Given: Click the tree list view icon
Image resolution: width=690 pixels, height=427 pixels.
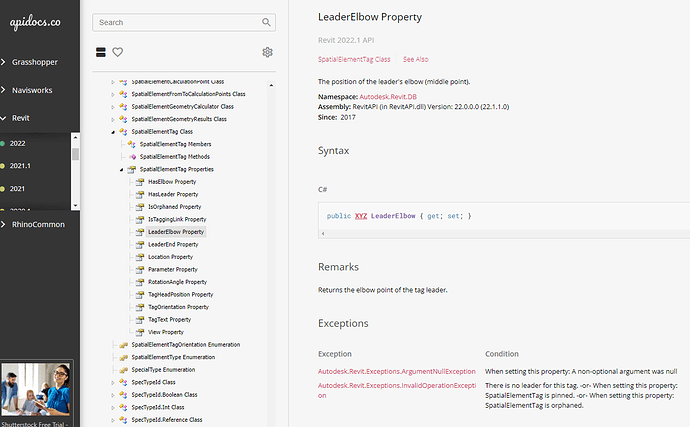Looking at the screenshot, I should [x=101, y=52].
